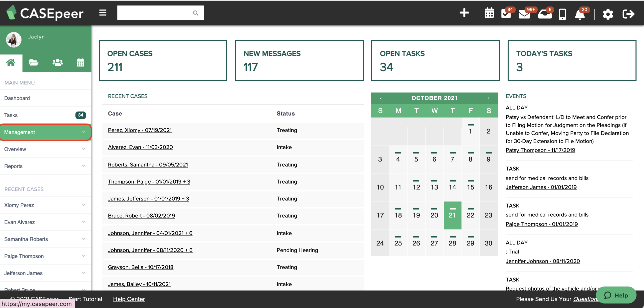Select the open-folder cases tab icon
Image resolution: width=644 pixels, height=308 pixels.
point(34,62)
